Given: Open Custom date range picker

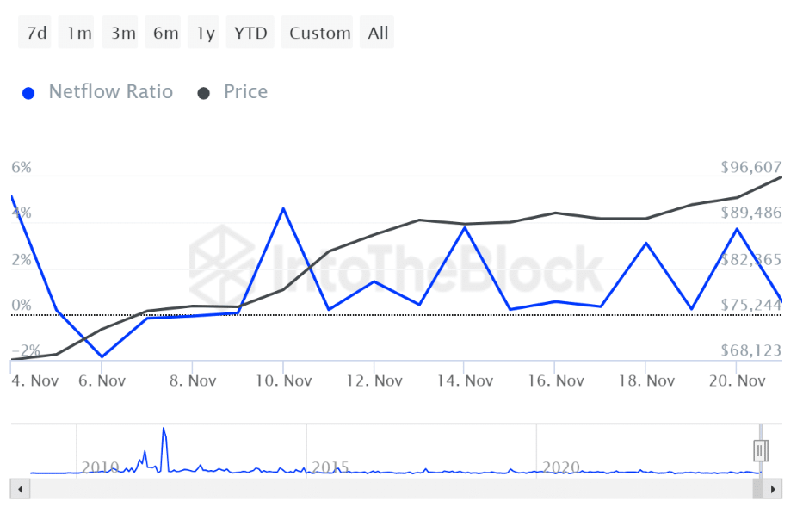Looking at the screenshot, I should coord(320,34).
